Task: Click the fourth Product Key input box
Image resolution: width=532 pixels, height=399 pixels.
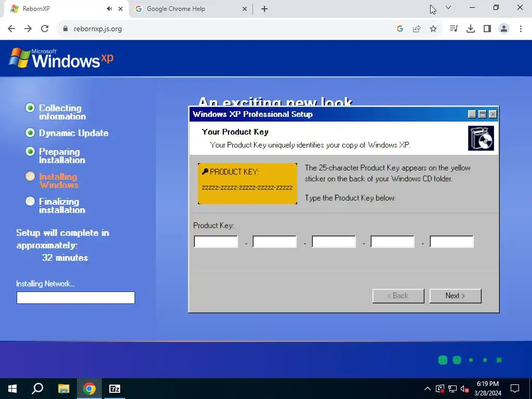Action: [393, 242]
